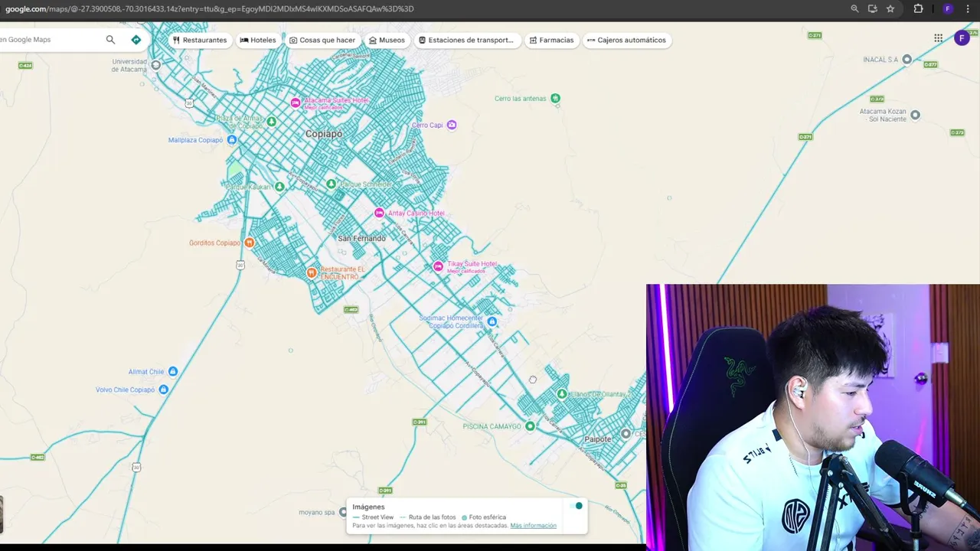Open the Google apps grid
Image resolution: width=980 pixels, height=551 pixels.
[x=938, y=38]
